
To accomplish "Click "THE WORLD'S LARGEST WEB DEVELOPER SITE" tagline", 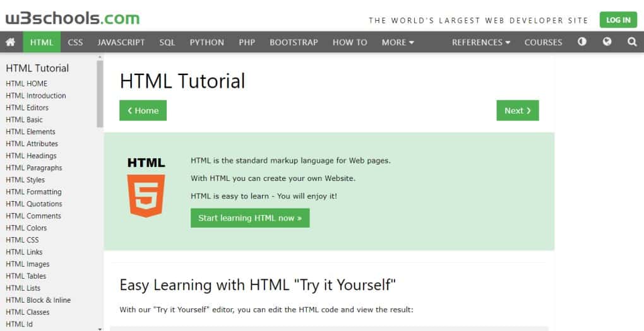I will [x=479, y=20].
